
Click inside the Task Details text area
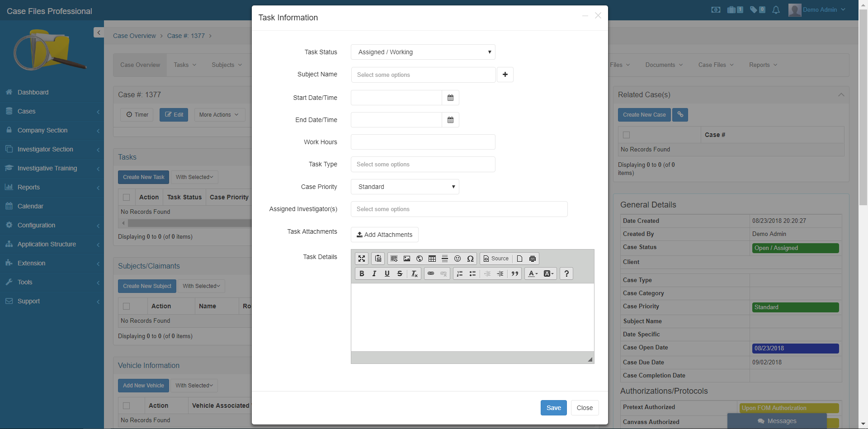click(472, 317)
